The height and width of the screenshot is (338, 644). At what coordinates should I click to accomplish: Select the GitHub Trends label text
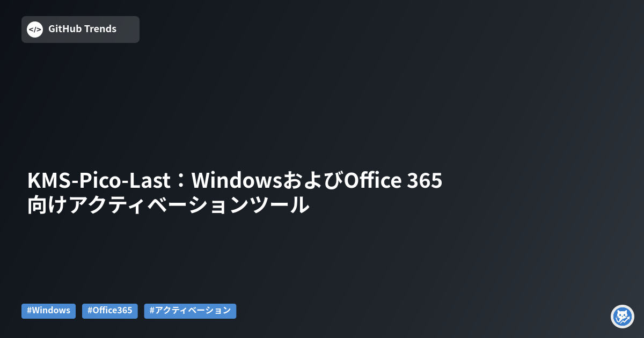pyautogui.click(x=82, y=29)
